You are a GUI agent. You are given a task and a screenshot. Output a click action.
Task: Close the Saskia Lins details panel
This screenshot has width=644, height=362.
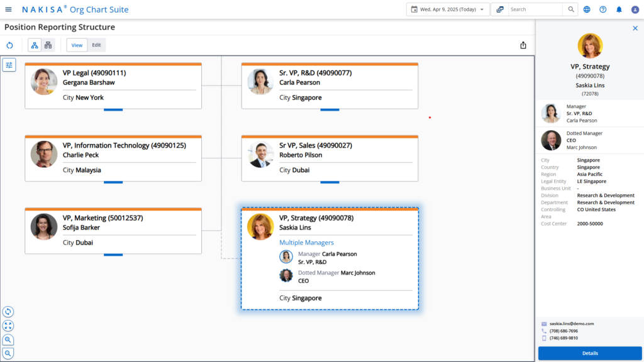click(x=635, y=28)
